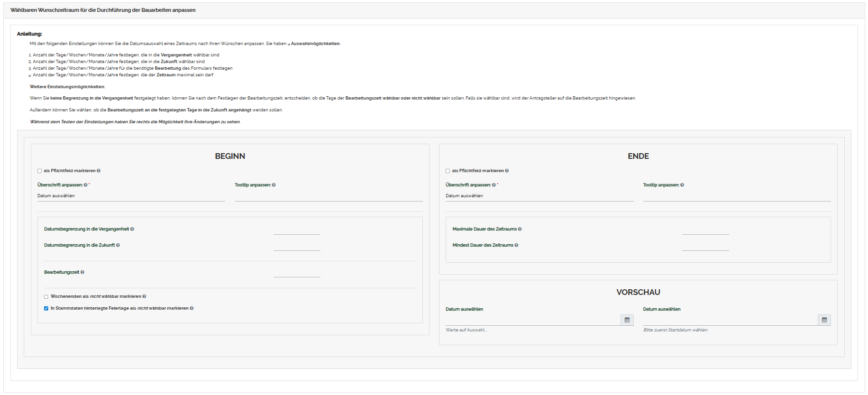Open calendar icon for preview start date

(627, 320)
